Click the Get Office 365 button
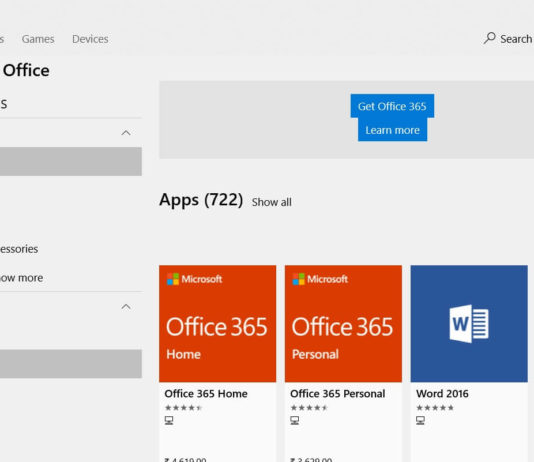 [392, 106]
